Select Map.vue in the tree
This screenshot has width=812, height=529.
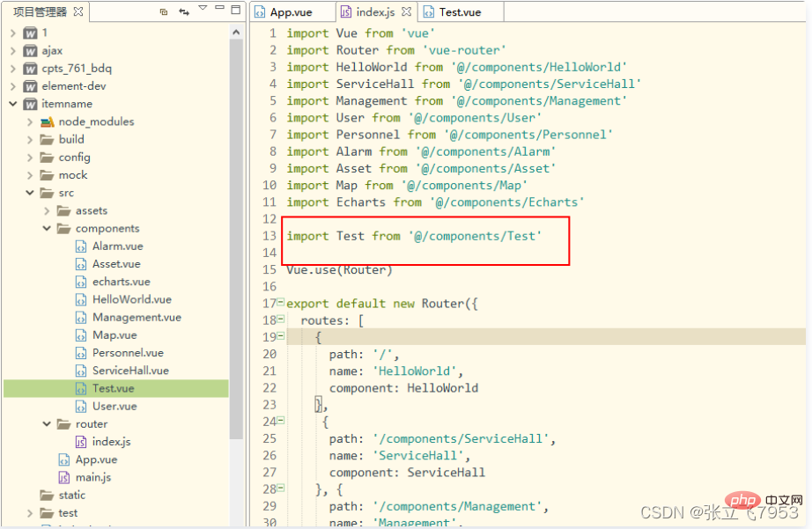pyautogui.click(x=114, y=334)
